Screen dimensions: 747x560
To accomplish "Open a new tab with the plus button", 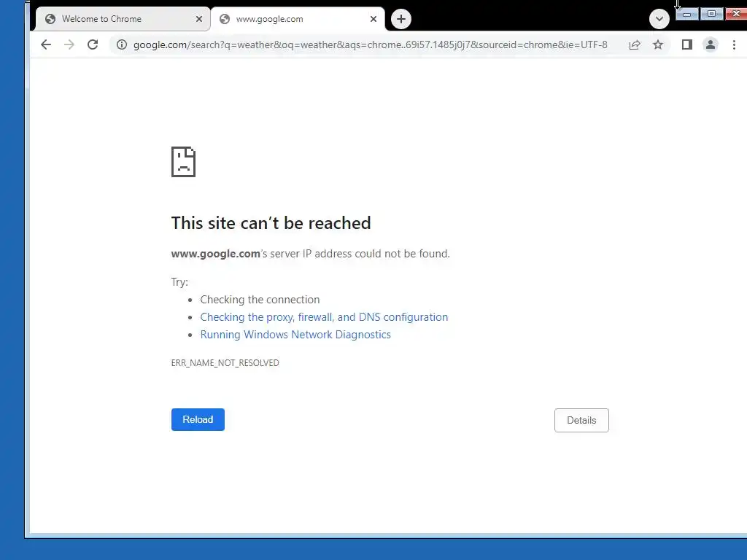I will pos(401,19).
